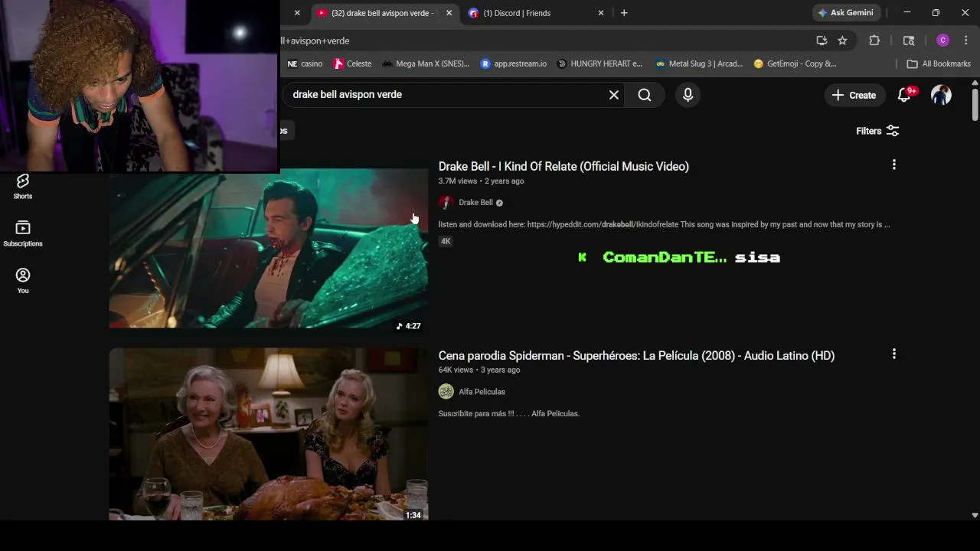Image resolution: width=980 pixels, height=551 pixels.
Task: Close the Discord Friends tab
Action: click(x=600, y=13)
